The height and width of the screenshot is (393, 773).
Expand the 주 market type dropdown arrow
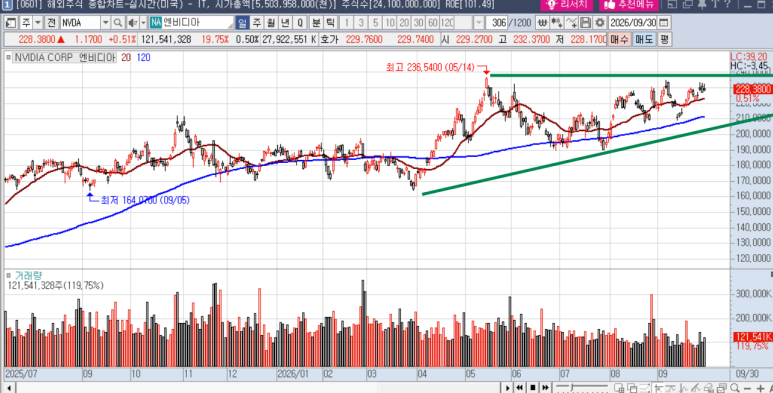pyautogui.click(x=38, y=23)
